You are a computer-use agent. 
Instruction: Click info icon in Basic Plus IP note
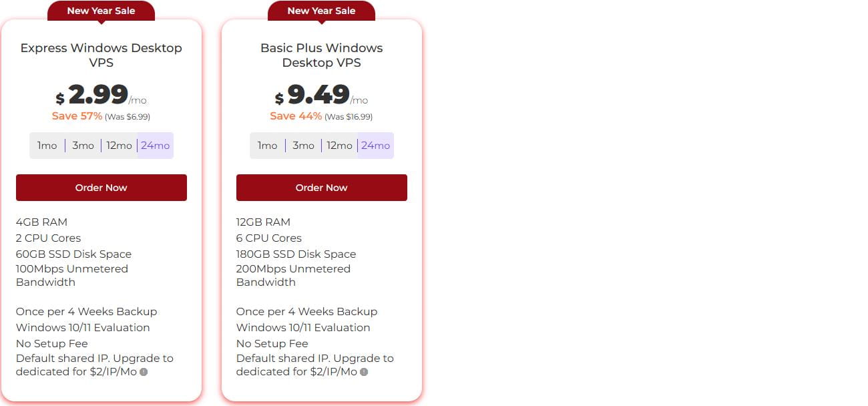[x=364, y=372]
